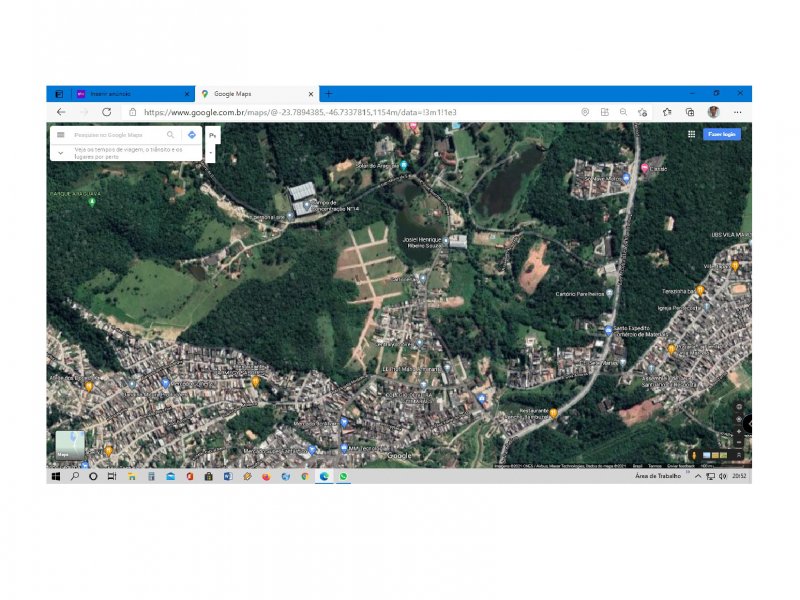View site info via padlock icon

click(x=133, y=112)
